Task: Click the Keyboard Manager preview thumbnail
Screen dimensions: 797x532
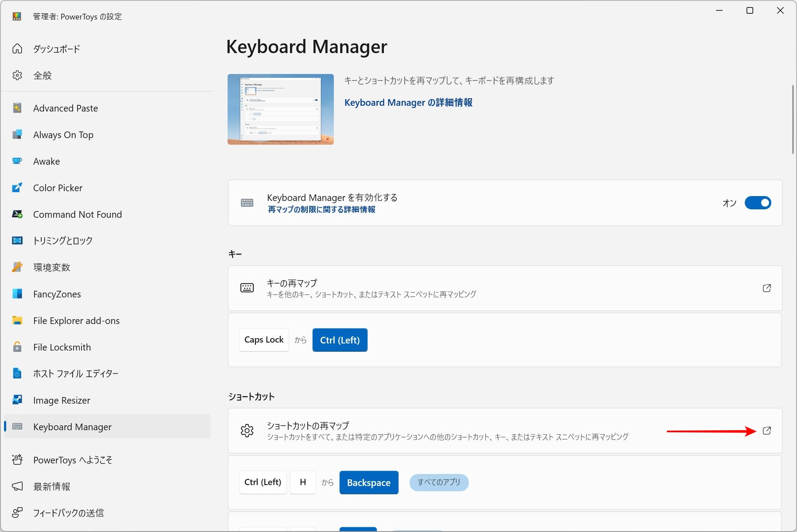Action: pyautogui.click(x=281, y=109)
